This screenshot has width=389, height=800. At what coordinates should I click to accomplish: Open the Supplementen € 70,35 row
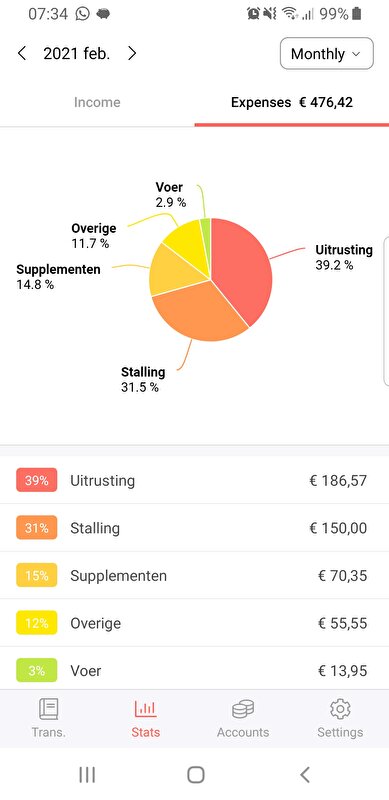click(x=194, y=576)
